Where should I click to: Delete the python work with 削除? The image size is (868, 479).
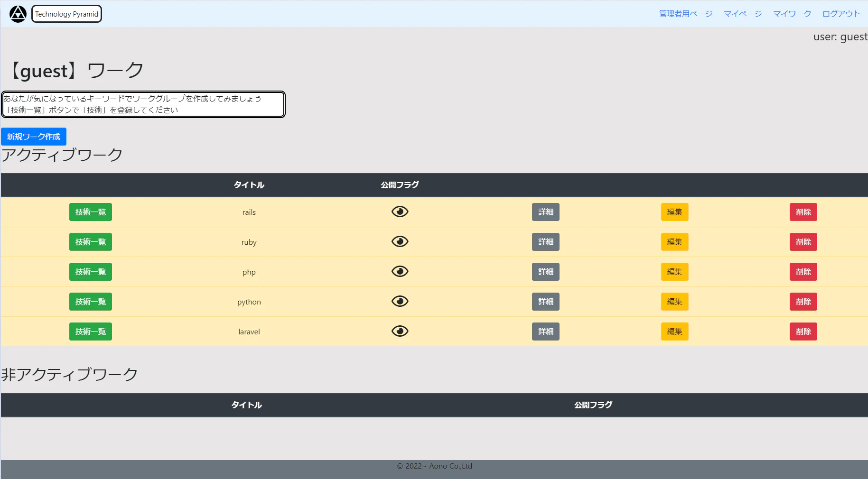(x=803, y=302)
